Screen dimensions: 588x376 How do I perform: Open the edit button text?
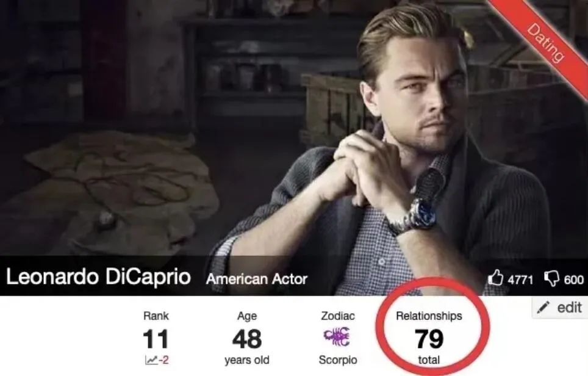[x=570, y=307]
